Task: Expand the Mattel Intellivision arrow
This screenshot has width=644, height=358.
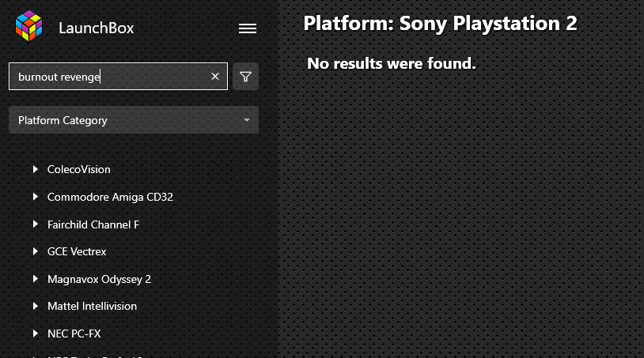Action: click(36, 306)
